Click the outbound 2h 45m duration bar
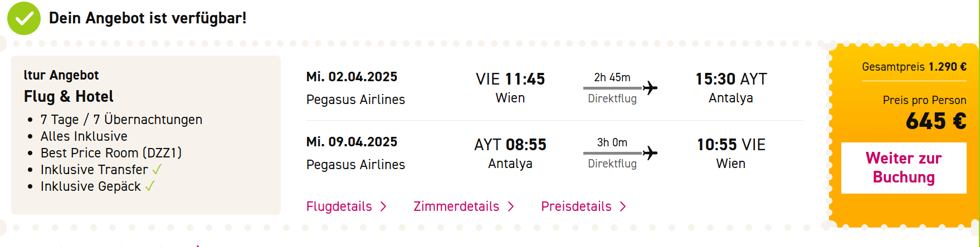 pos(612,88)
